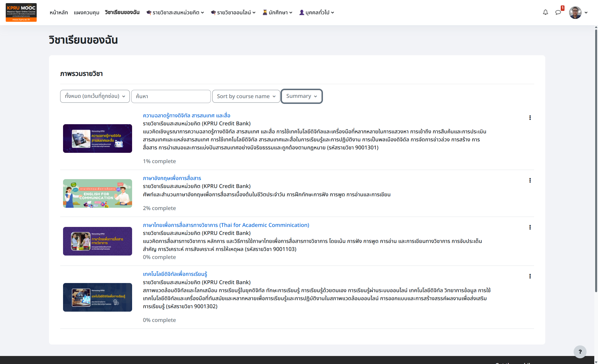The height and width of the screenshot is (364, 598).
Task: Open course link ความฉลาดรู้ทางดิจิทัล สารสนเทศ และสื่อ
Action: [x=187, y=115]
